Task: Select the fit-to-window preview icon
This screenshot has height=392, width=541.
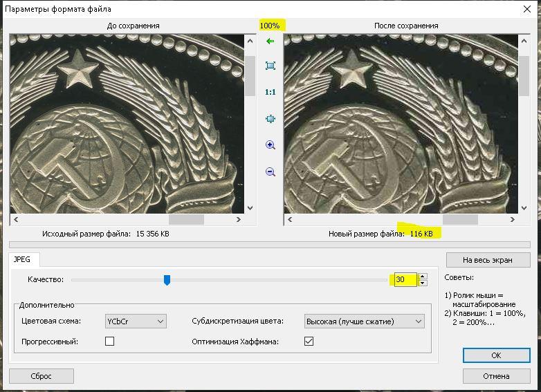Action: click(x=270, y=66)
